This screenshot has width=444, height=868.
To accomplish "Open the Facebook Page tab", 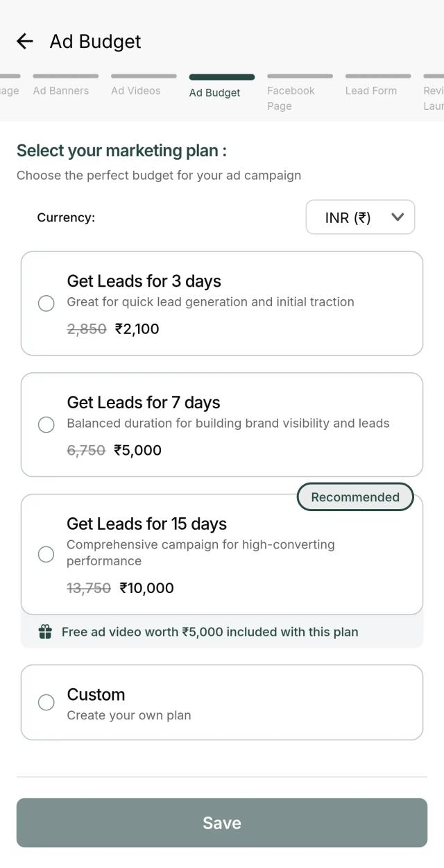I will click(290, 98).
